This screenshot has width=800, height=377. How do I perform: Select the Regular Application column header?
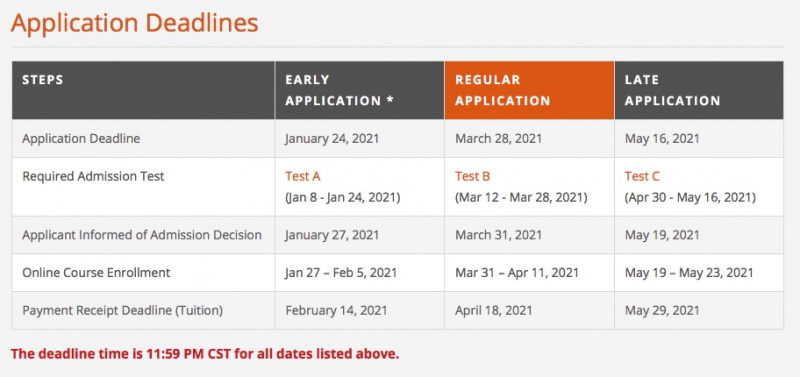(x=529, y=90)
